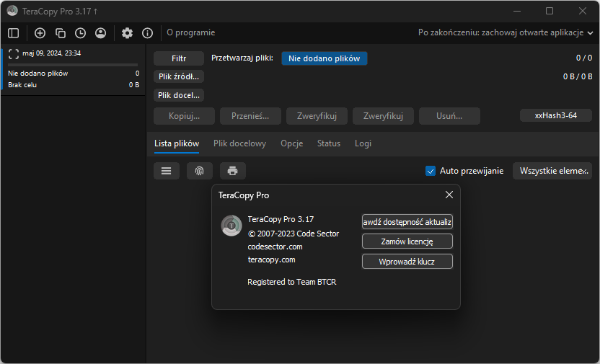The image size is (600, 364).
Task: Click the '0 / 0' file count
Action: (x=584, y=58)
